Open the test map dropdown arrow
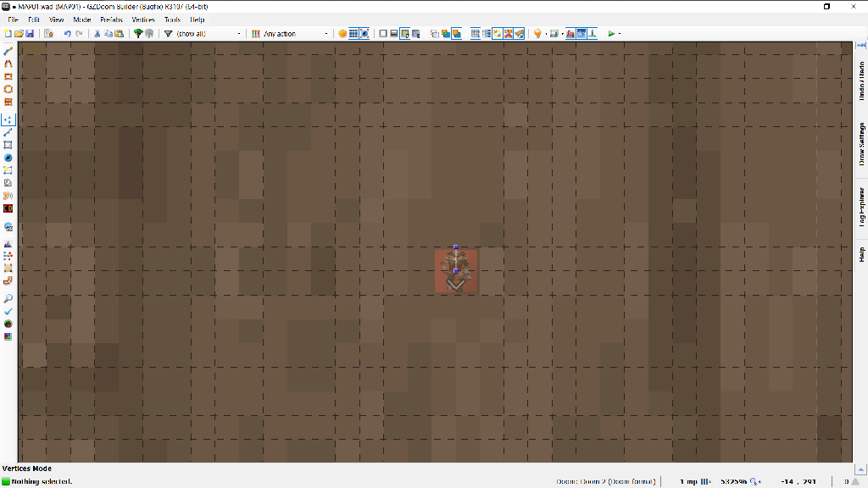868x488 pixels. (620, 34)
